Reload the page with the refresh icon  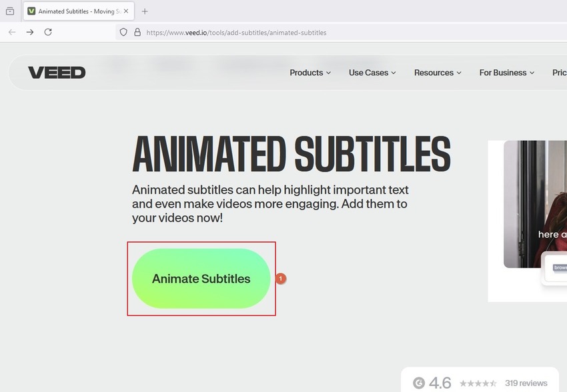tap(48, 32)
